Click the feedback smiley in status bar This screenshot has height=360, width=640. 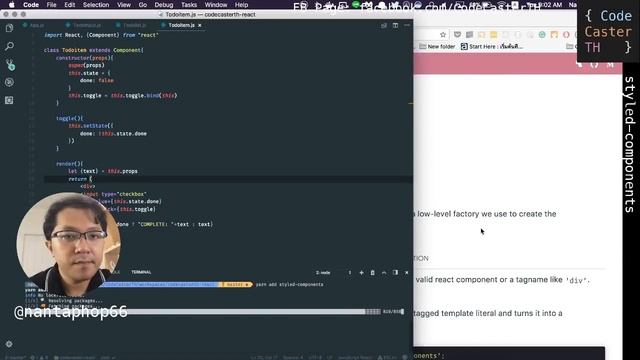click(404, 357)
